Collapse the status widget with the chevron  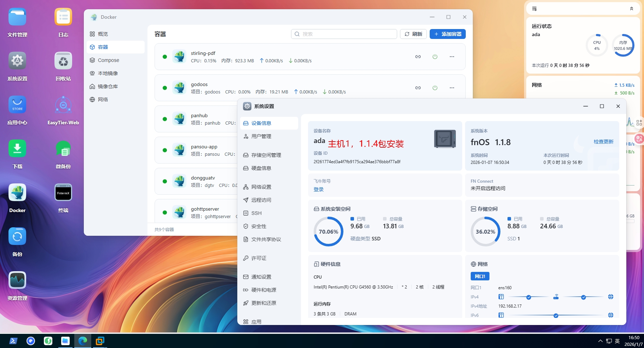click(632, 8)
